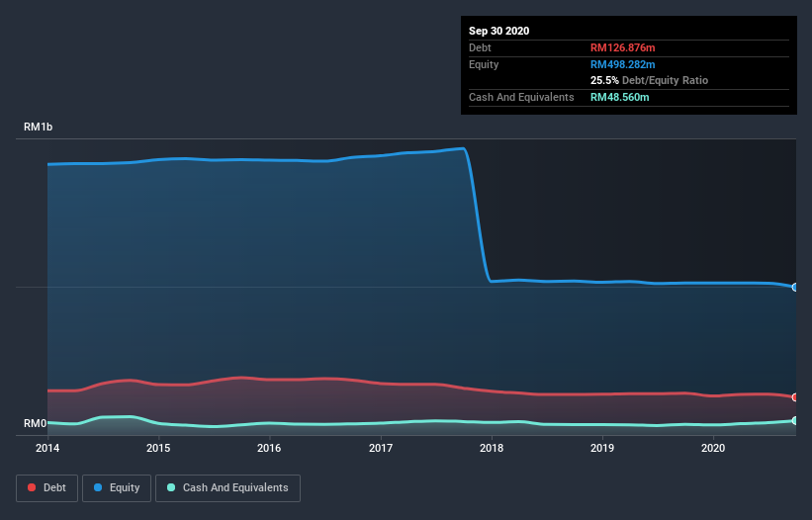The image size is (812, 520).
Task: Click the RM48.560m cash value
Action: click(620, 97)
